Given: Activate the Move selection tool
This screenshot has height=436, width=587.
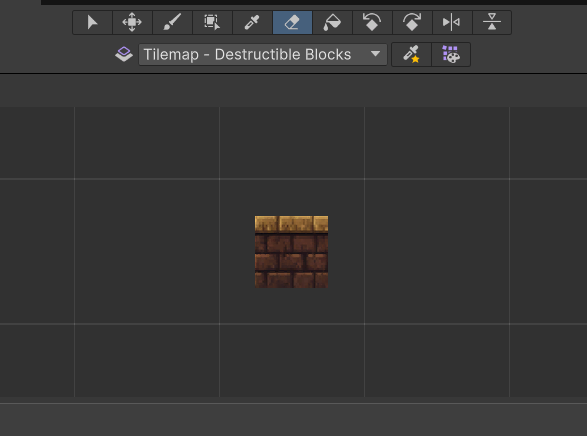Looking at the screenshot, I should pos(132,22).
